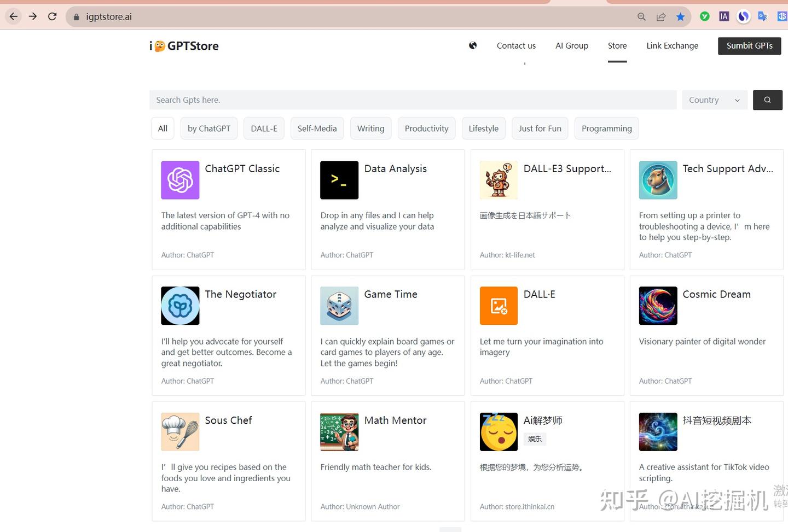Screen dimensions: 788x532
Task: Click the lock icon beside igptstore.ai
Action: tap(76, 17)
